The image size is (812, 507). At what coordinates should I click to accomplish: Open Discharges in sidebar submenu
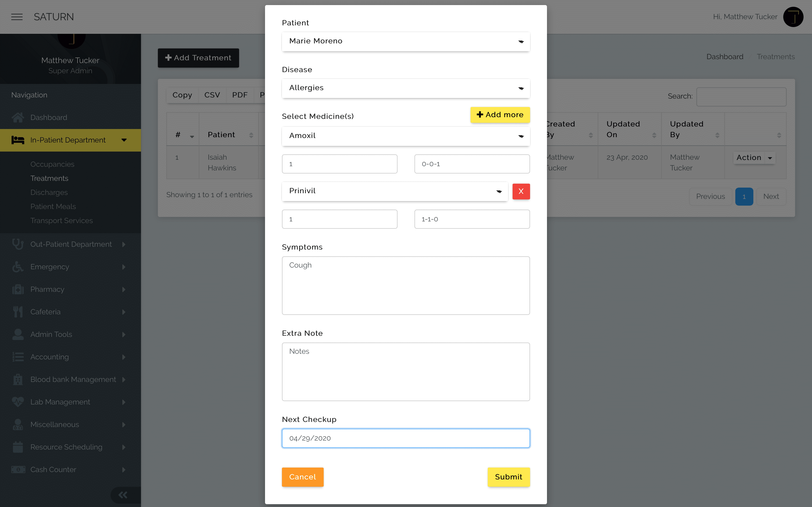[49, 192]
